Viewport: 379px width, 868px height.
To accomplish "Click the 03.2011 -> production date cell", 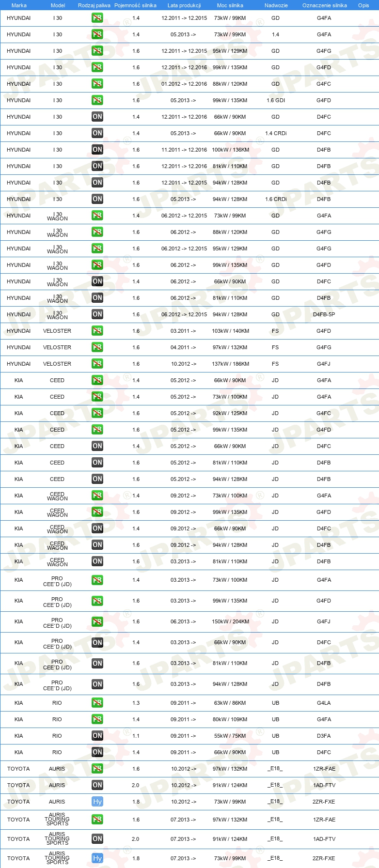I will click(x=183, y=331).
